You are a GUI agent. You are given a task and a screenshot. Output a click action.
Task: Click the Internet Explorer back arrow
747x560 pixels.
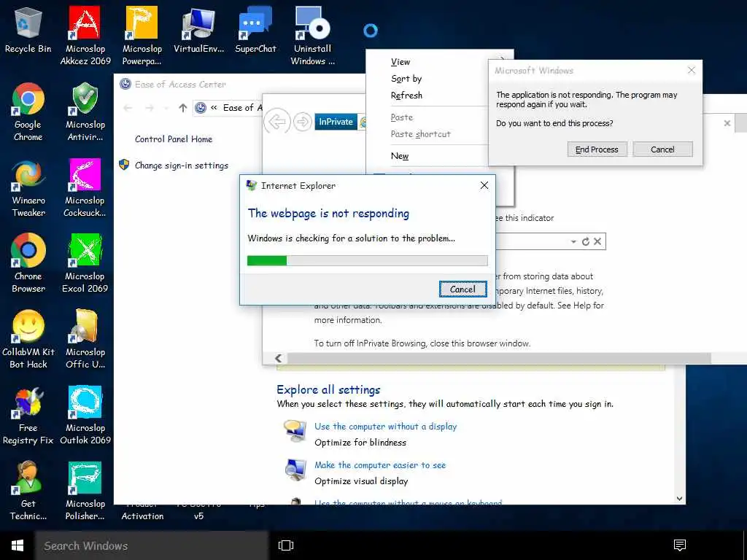coord(276,122)
